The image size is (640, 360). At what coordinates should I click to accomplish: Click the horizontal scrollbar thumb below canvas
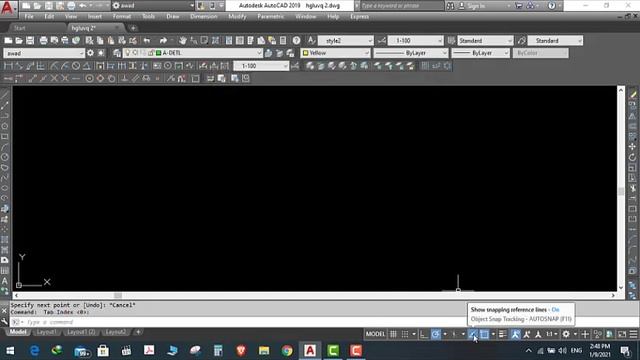[118, 296]
